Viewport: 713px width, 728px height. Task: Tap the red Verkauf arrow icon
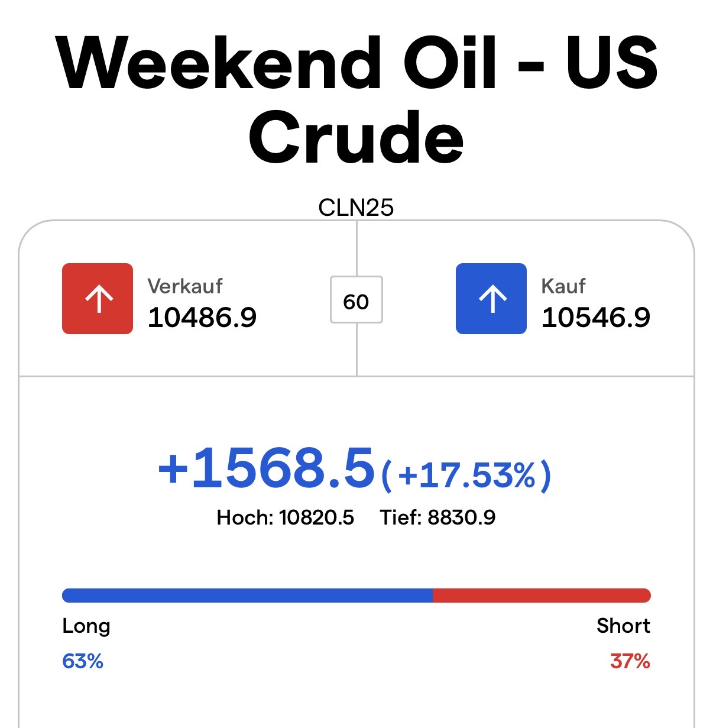pos(98,299)
